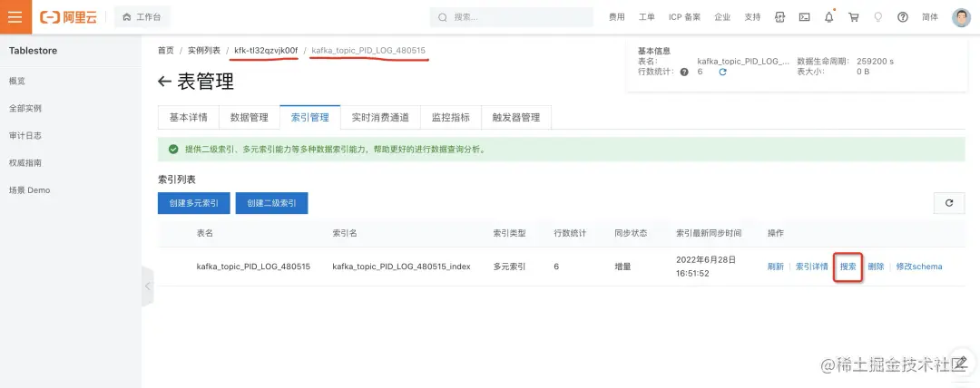Click kfk-tl32qzvjk00f breadcrumb
The image size is (980, 388).
pyautogui.click(x=266, y=50)
